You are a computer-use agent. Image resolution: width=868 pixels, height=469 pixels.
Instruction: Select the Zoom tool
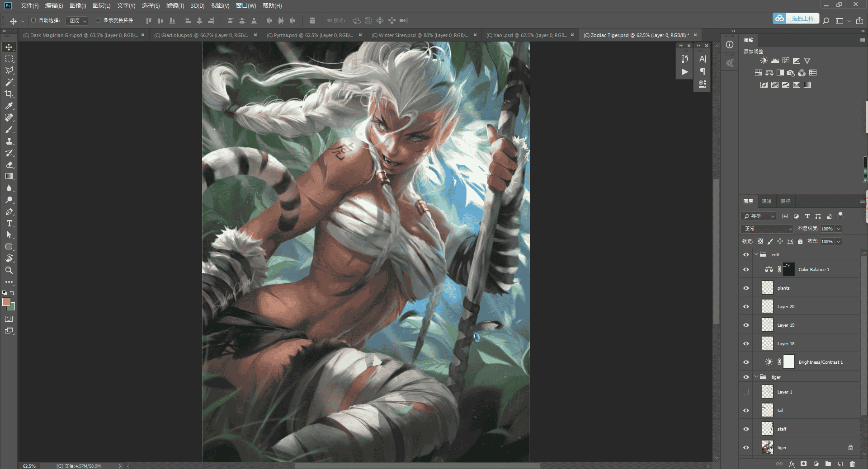coord(9,270)
